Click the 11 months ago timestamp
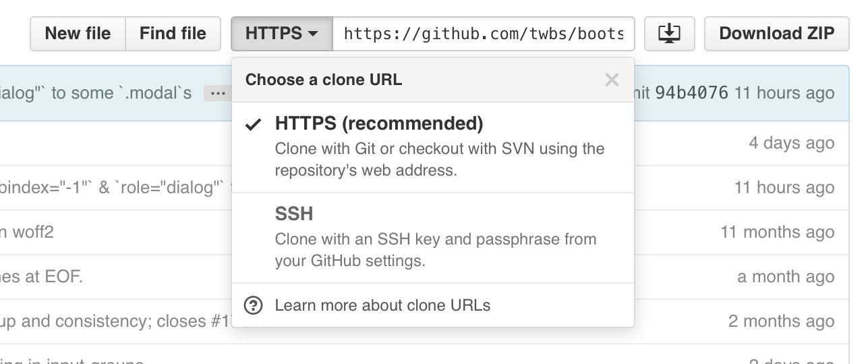Viewport: 868px width, 364px height. tap(777, 232)
